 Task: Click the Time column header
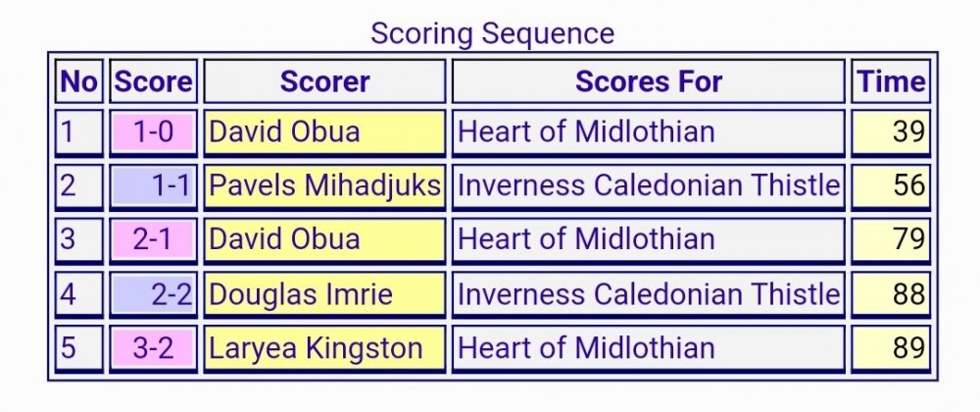[891, 81]
